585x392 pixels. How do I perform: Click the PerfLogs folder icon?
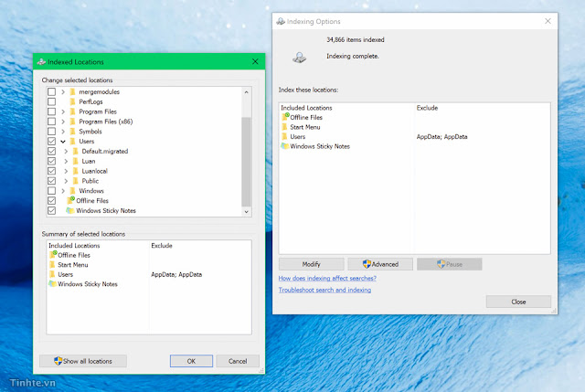[73, 101]
